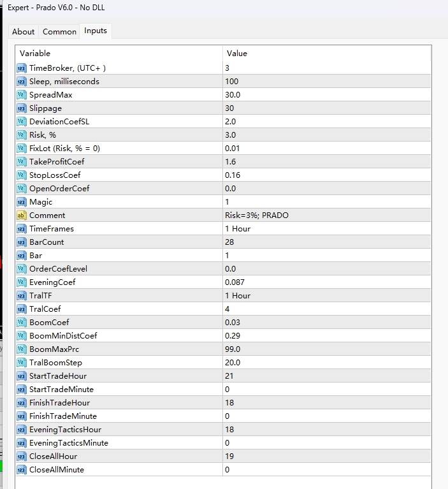Select the Risk, % value field 3.0
The image size is (448, 489).
[x=326, y=135]
